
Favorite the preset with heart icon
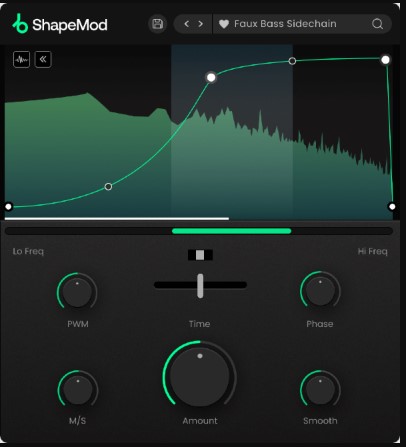(x=224, y=24)
